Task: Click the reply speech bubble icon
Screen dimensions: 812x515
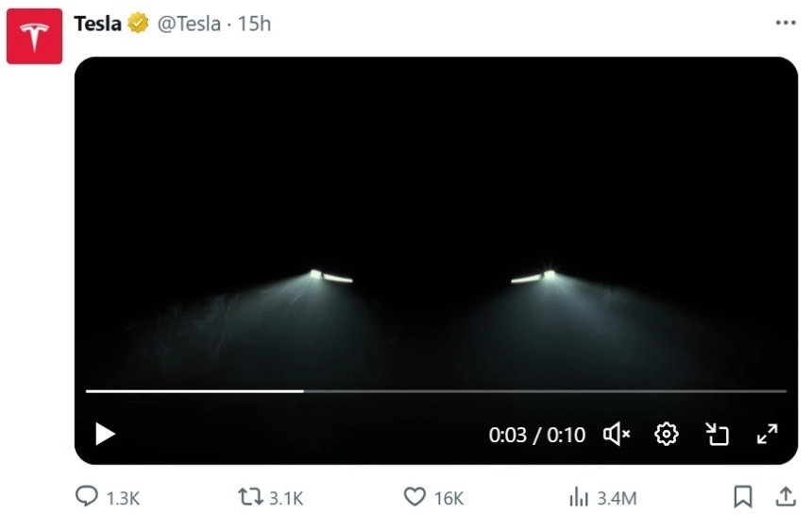Action: (87, 497)
